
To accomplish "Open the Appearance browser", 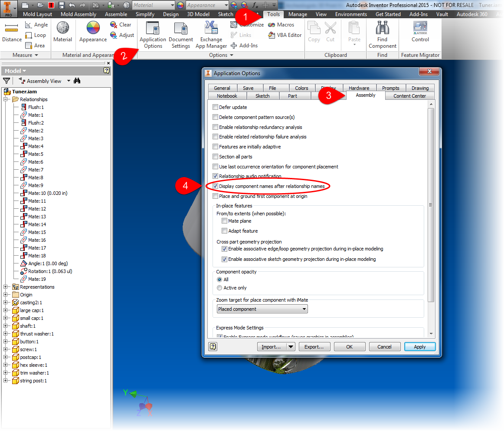I will pos(93,32).
